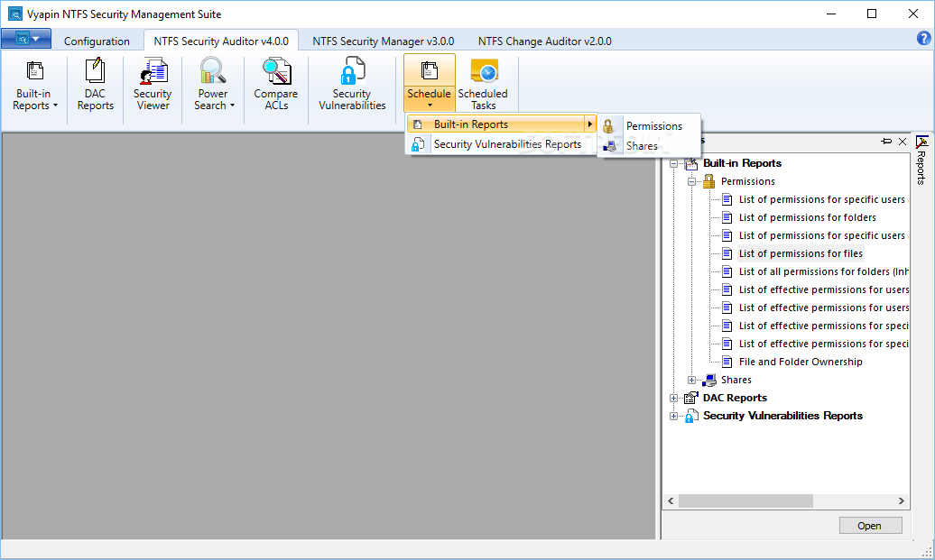This screenshot has height=560, width=935.
Task: Click the horizontal scrollbar thumb in reports panel
Action: [x=745, y=501]
